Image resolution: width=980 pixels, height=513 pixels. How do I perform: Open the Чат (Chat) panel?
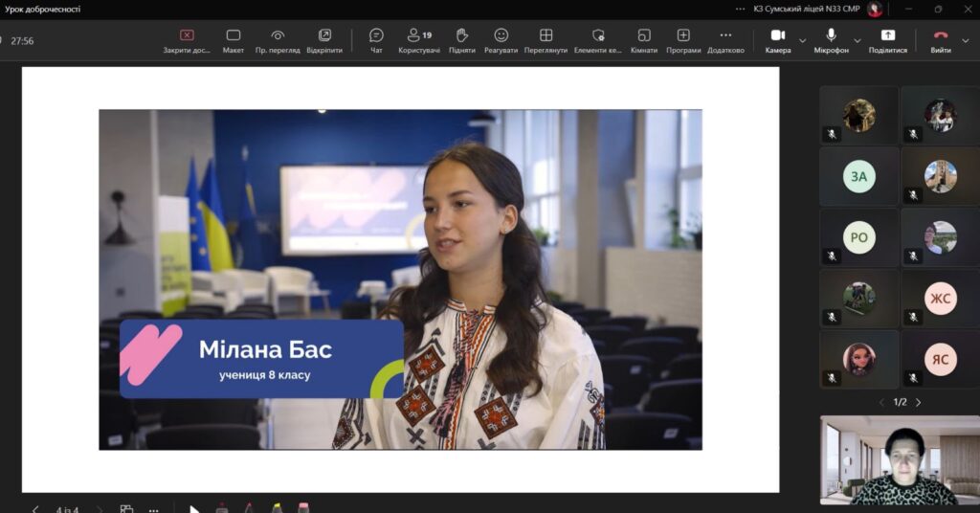(376, 40)
